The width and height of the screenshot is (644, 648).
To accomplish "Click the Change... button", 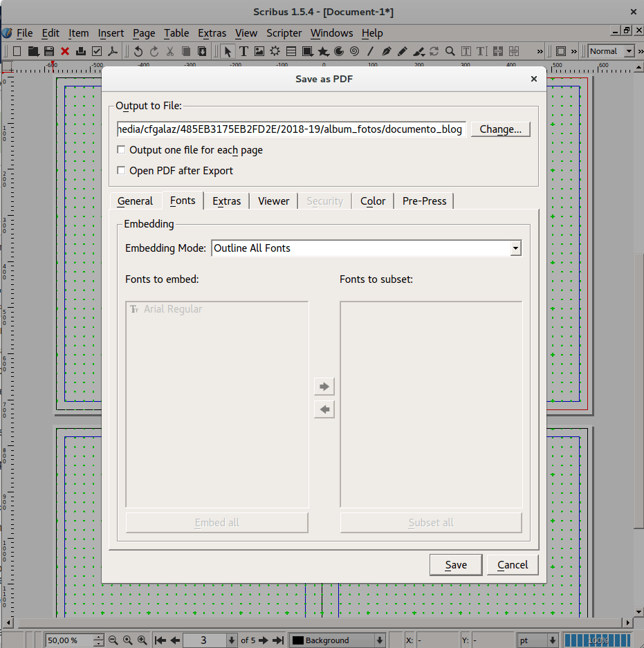I will (501, 129).
